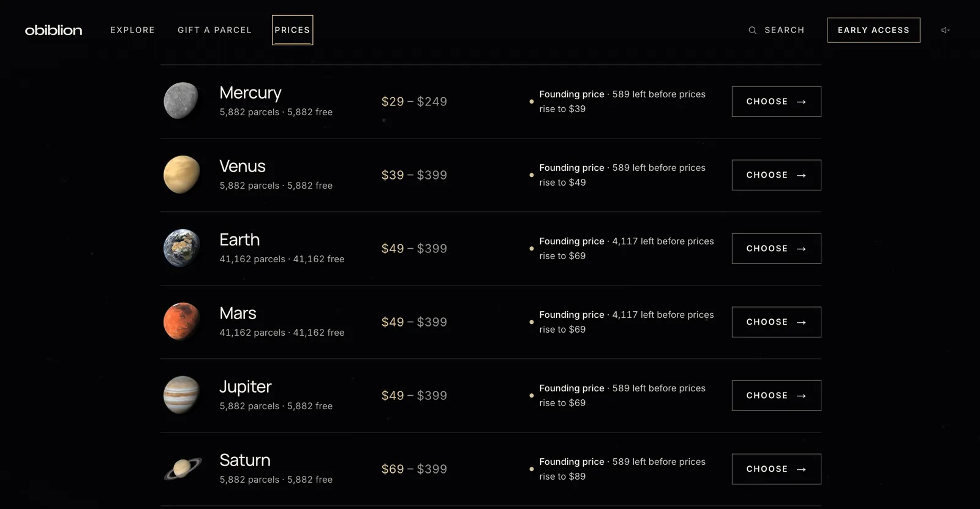Click Earth's $49 – $399 price range

[414, 249]
